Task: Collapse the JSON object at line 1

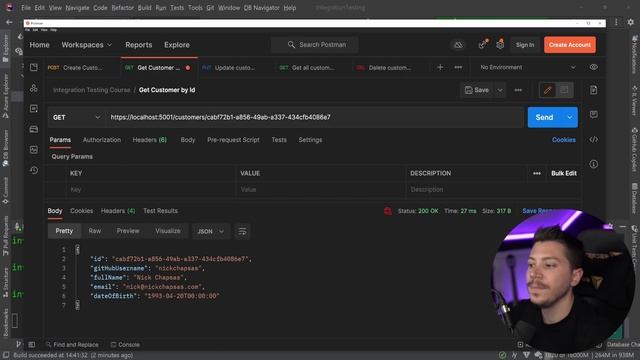Action: coord(78,249)
